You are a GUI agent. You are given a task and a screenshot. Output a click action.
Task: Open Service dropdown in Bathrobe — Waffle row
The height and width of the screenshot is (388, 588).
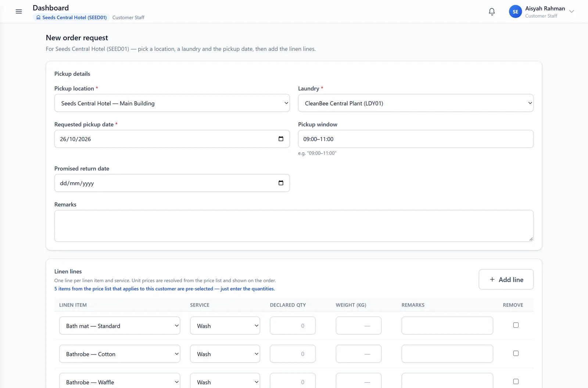tap(225, 381)
